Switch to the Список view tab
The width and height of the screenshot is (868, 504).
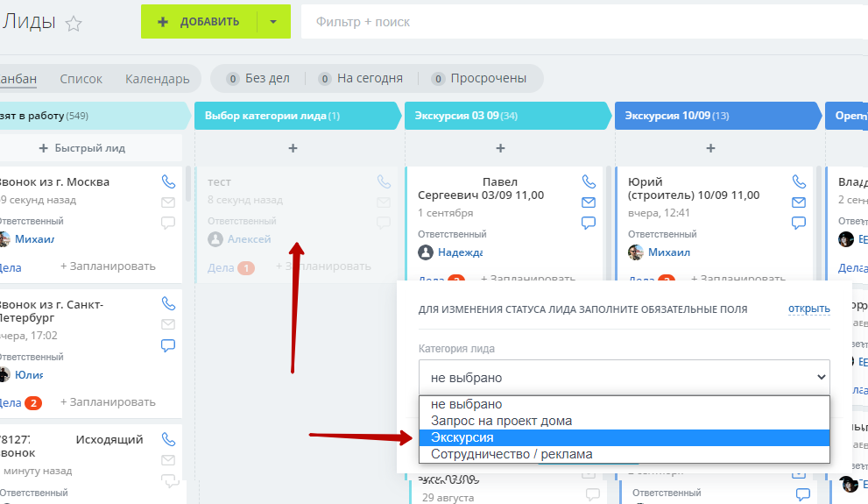pyautogui.click(x=81, y=79)
